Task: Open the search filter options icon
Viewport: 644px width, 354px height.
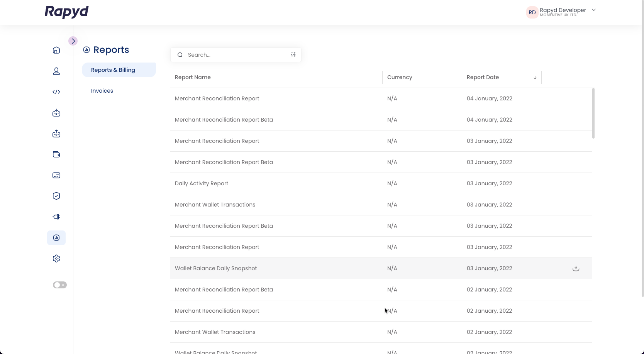Action: click(x=293, y=55)
